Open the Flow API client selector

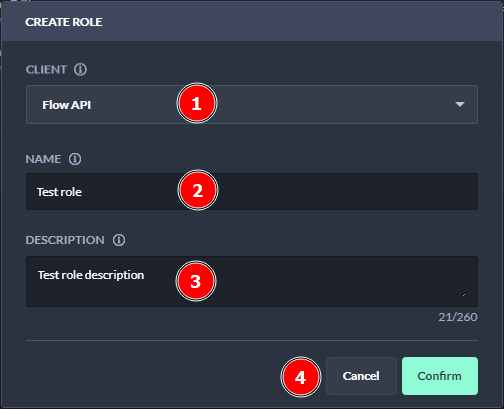[252, 104]
